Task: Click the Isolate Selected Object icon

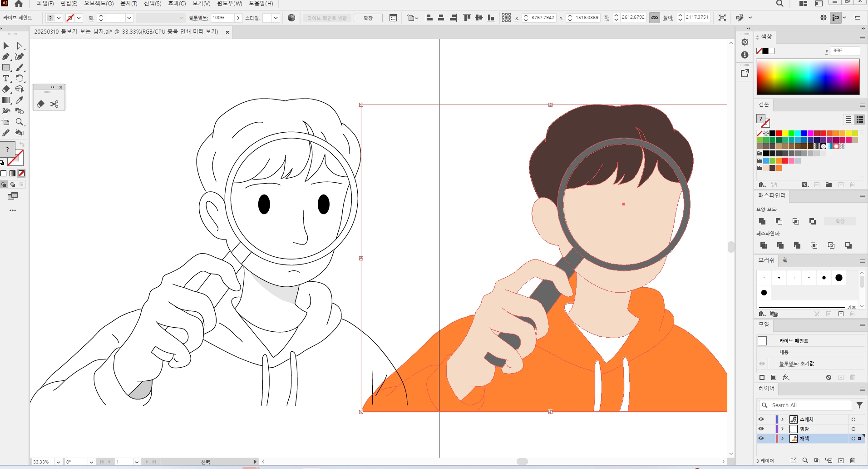Action: 722,18
